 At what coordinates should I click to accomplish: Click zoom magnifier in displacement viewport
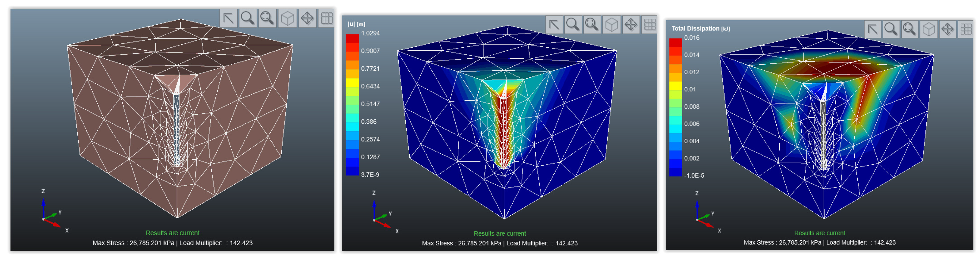coord(572,25)
